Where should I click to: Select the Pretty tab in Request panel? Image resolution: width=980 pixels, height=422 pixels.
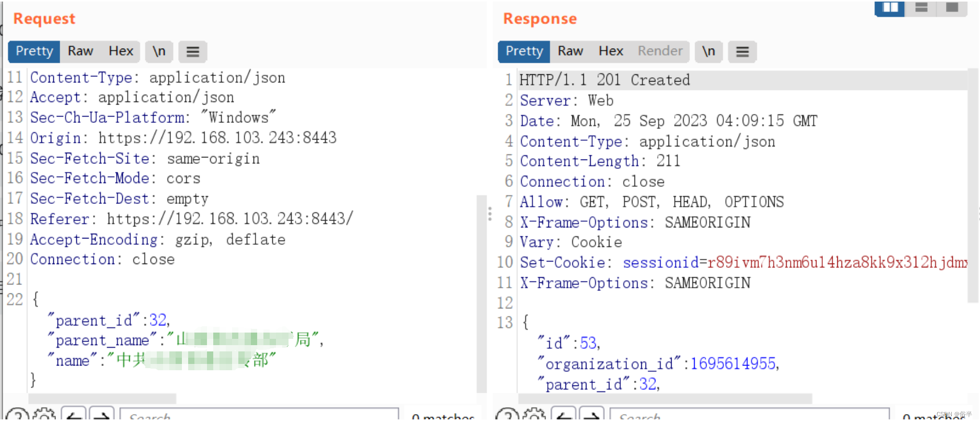(34, 51)
